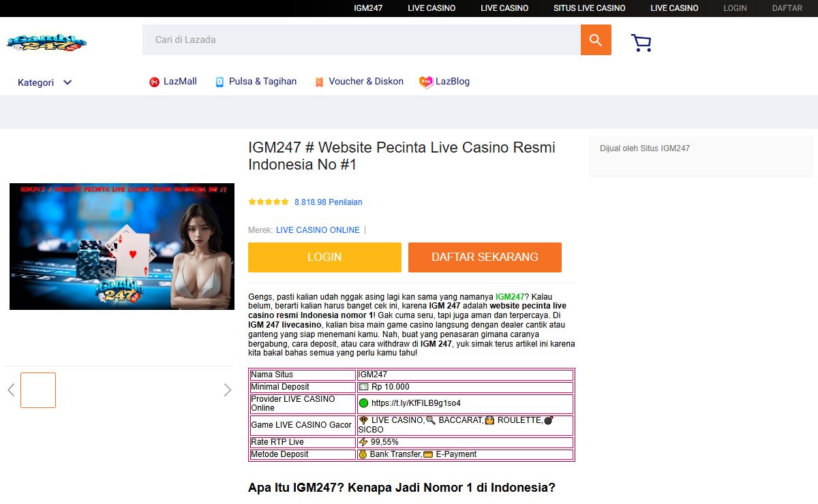Click the Provider LIVE CASINO Online cell
Viewport: 818px width, 504px height.
coord(303,403)
